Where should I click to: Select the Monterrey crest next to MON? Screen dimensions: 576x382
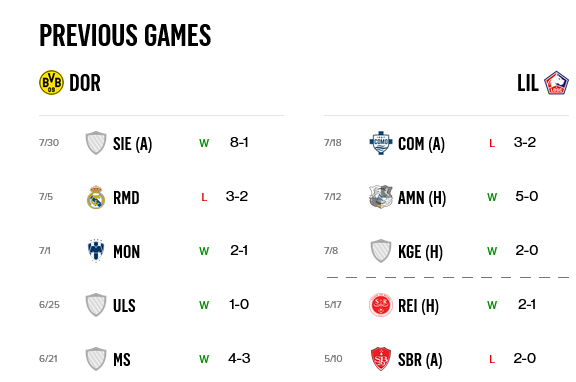(96, 251)
